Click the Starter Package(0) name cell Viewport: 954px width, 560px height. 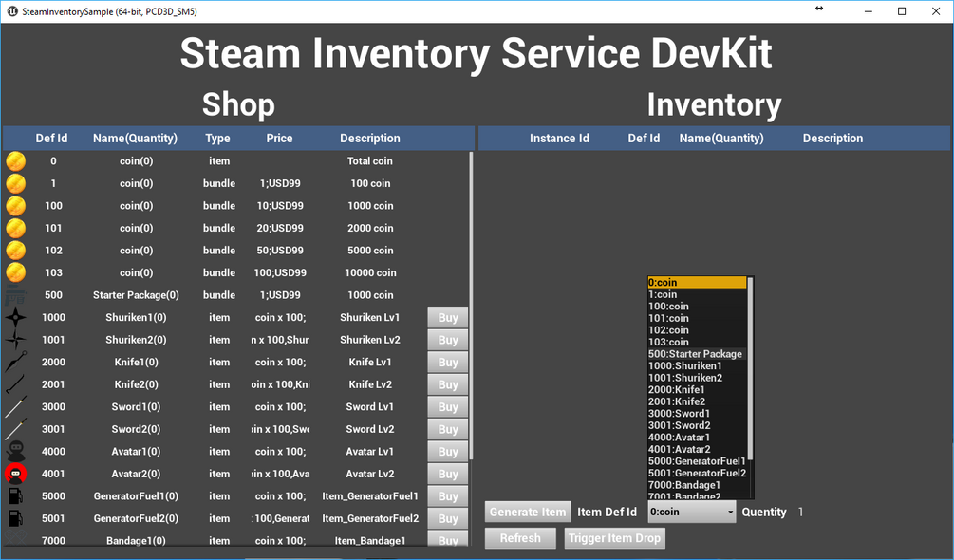tap(137, 295)
